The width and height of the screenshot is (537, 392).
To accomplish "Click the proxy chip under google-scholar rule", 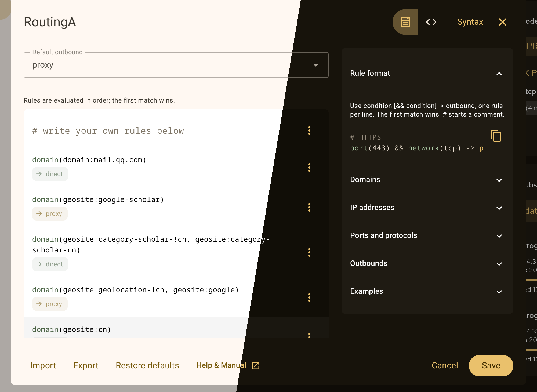I will pos(50,214).
